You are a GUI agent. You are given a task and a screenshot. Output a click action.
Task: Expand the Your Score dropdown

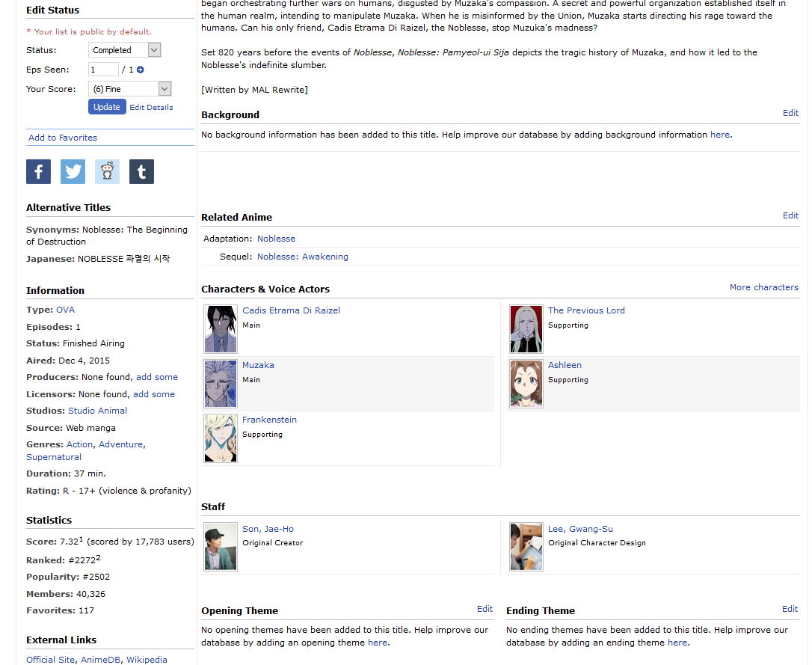130,89
